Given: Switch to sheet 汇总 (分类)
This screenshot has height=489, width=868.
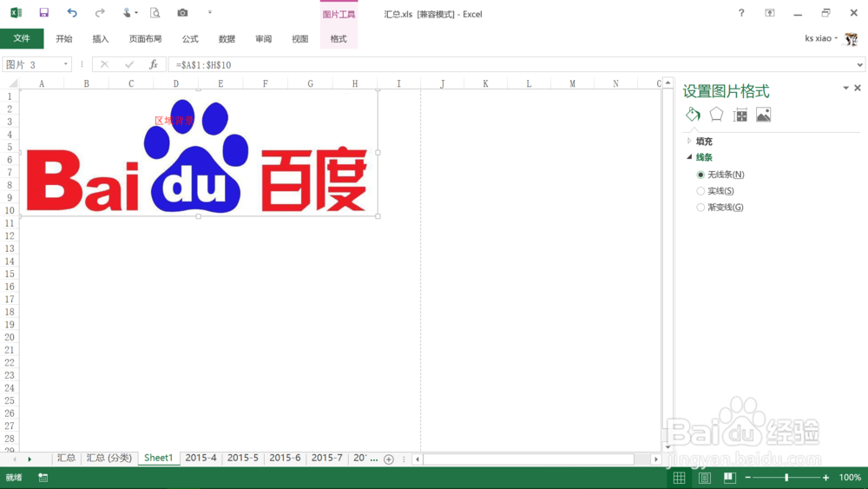Looking at the screenshot, I should (x=109, y=458).
